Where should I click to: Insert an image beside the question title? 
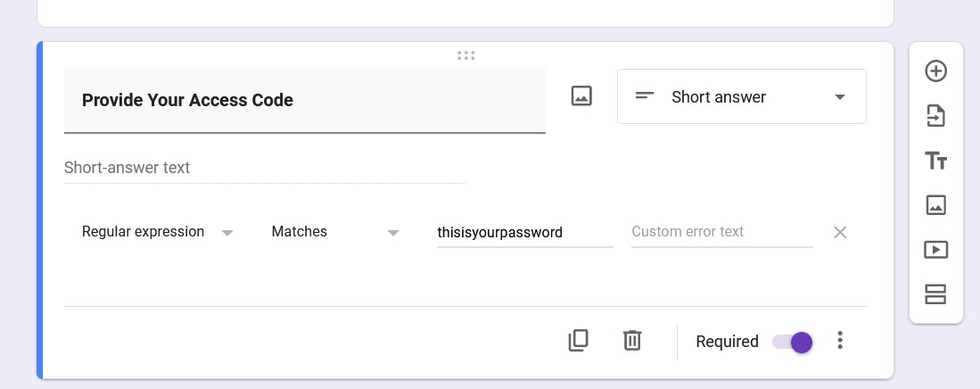click(581, 96)
